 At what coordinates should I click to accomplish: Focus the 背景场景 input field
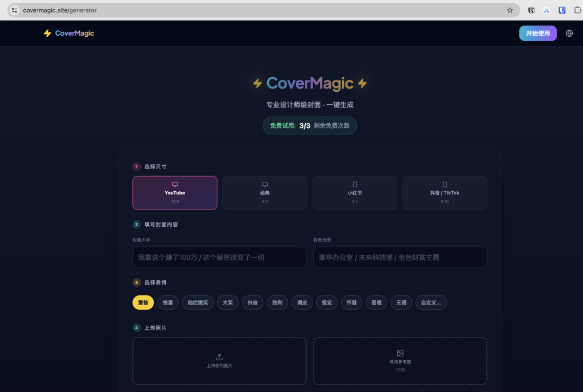(400, 258)
